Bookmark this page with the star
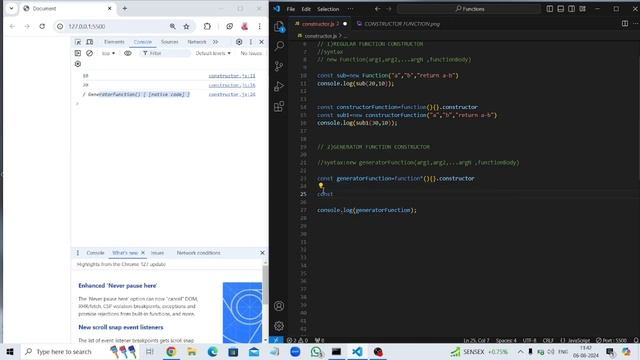This screenshot has width=640, height=360. pyautogui.click(x=187, y=26)
